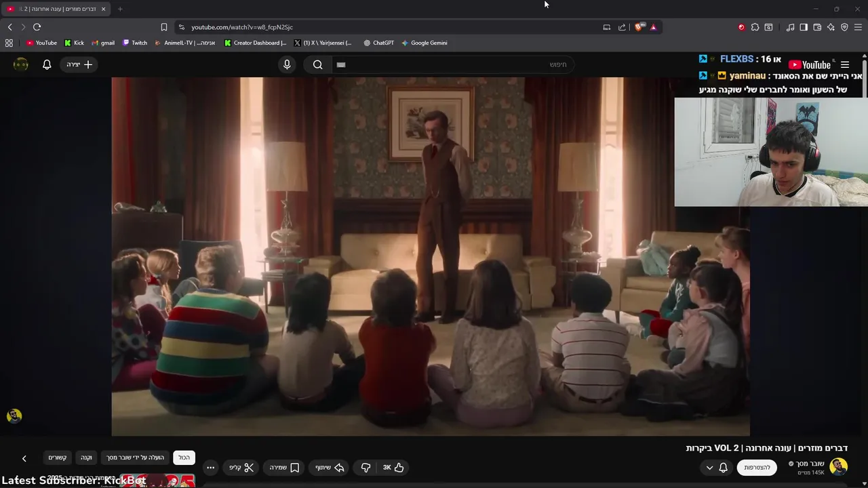868x488 pixels.
Task: Open the YouTube bookmark
Action: (x=41, y=43)
